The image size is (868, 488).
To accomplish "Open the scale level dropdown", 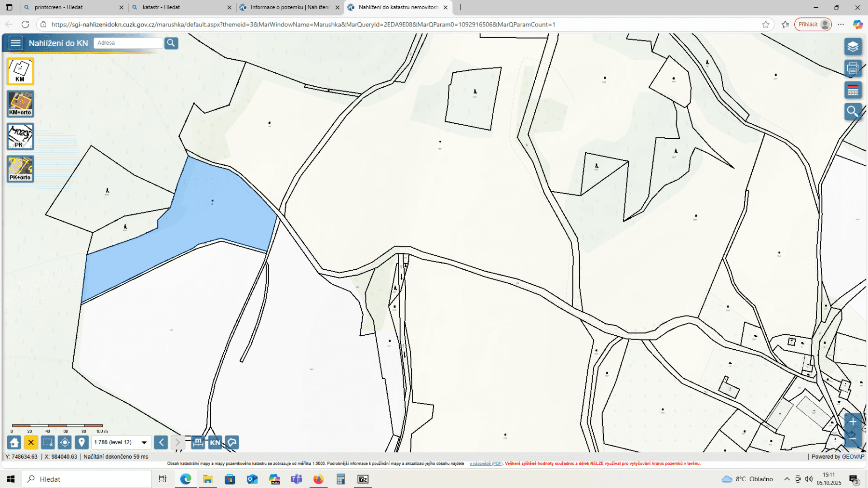I will 144,442.
